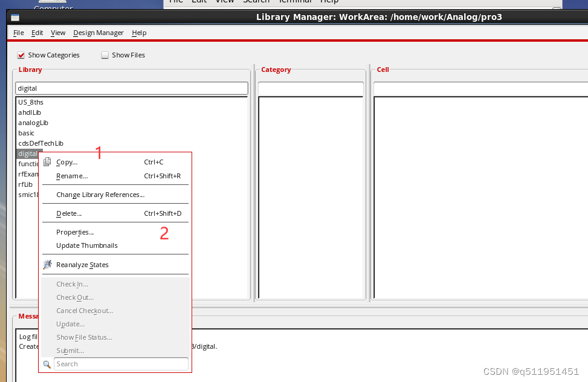Click inside the empty Cell list
588x382 pixels.
[x=481, y=198]
